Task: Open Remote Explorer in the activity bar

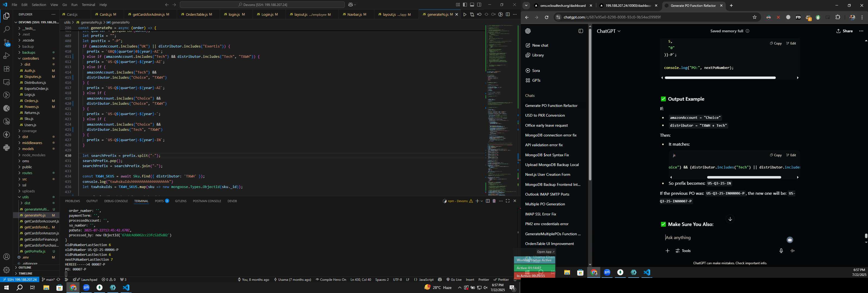Action: (x=7, y=82)
